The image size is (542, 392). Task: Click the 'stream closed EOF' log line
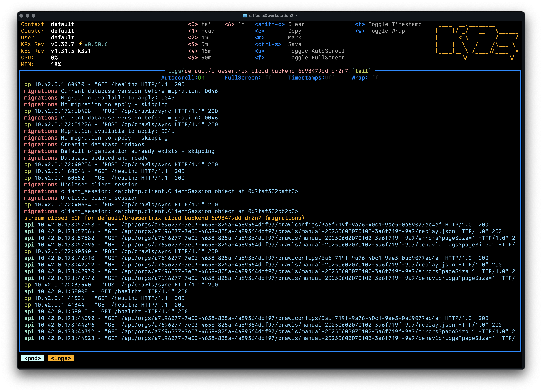(164, 218)
